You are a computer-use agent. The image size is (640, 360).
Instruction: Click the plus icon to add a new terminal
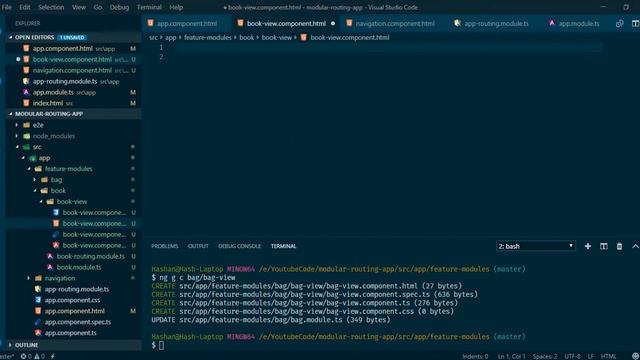pos(588,246)
